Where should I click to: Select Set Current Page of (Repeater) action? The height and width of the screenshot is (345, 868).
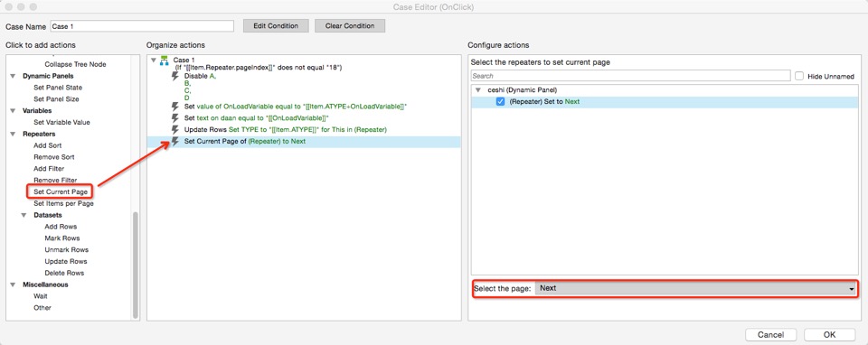[245, 142]
